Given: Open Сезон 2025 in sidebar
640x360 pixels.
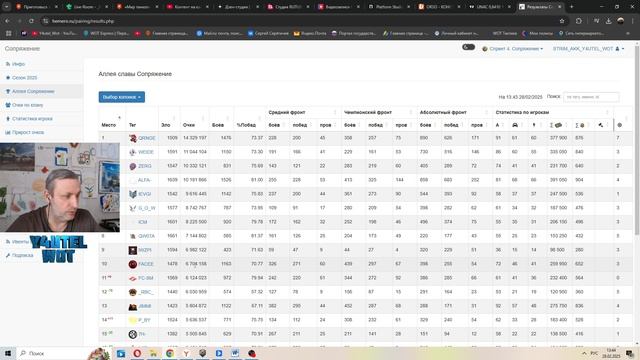Looking at the screenshot, I should click(x=24, y=78).
